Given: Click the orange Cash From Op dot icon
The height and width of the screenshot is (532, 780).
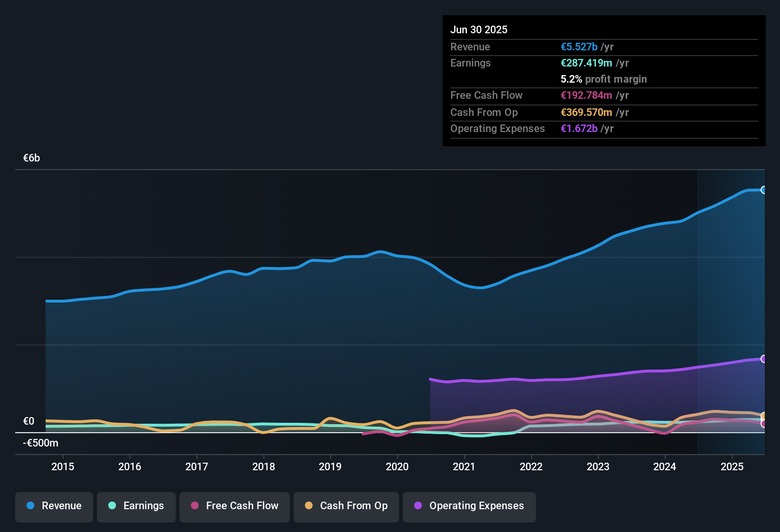Looking at the screenshot, I should click(309, 506).
